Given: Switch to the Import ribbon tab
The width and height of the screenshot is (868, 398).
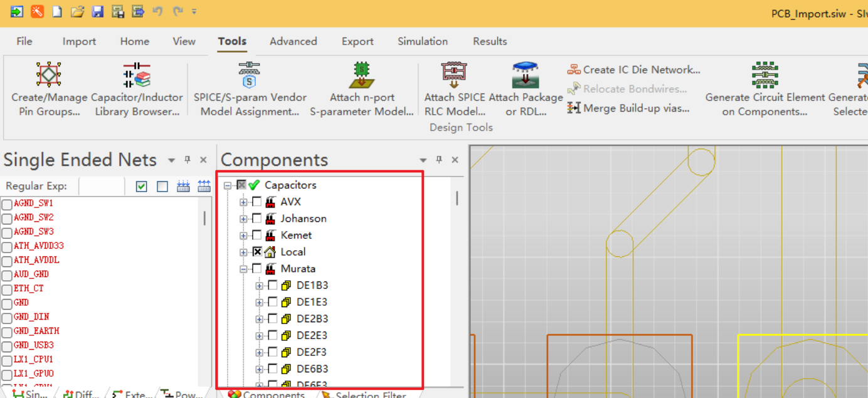Looking at the screenshot, I should [79, 41].
